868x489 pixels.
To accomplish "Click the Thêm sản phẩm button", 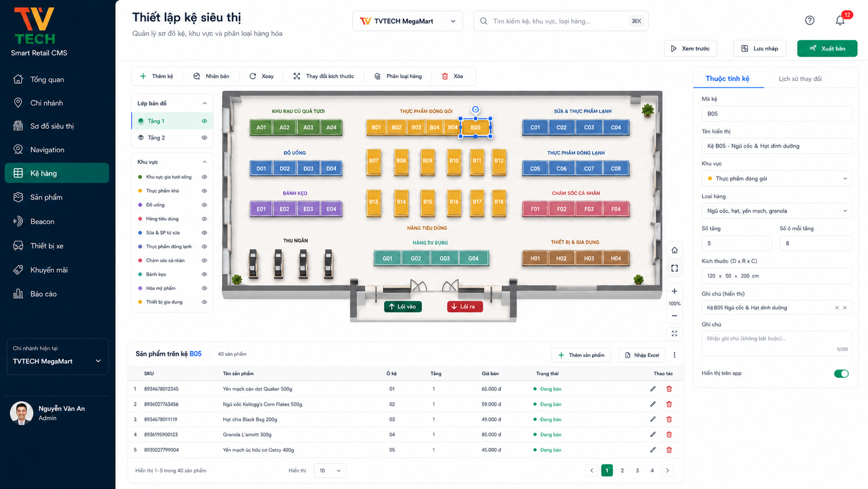I will click(581, 355).
